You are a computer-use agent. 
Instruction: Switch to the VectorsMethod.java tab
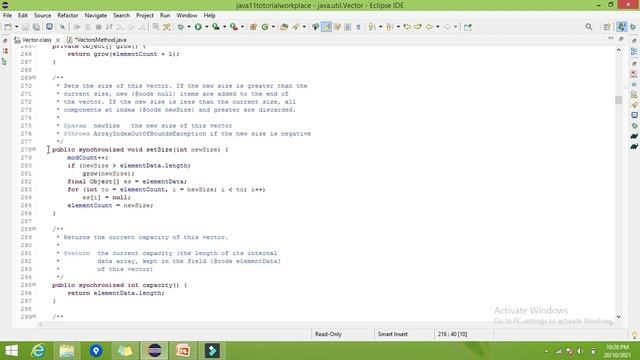tap(97, 40)
